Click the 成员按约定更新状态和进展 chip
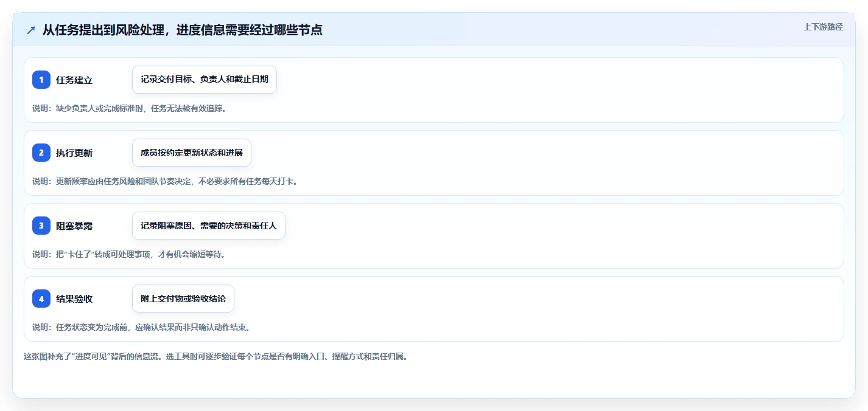This screenshot has width=868, height=411. coord(192,153)
